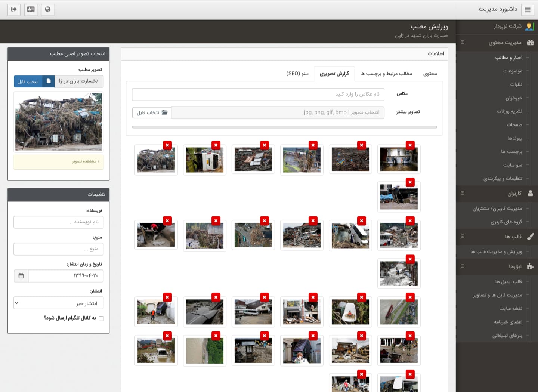The image size is (538, 392).
Task: Click the file icon beside main image path
Action: pos(48,81)
